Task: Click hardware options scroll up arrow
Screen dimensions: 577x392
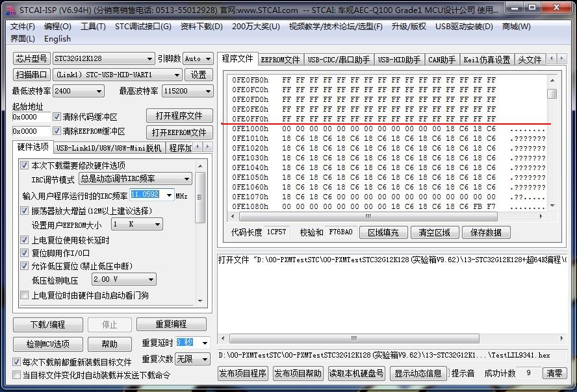Action: tap(200, 166)
